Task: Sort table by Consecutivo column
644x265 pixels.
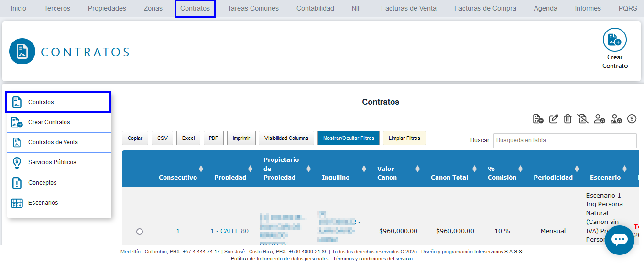Action: pos(201,169)
